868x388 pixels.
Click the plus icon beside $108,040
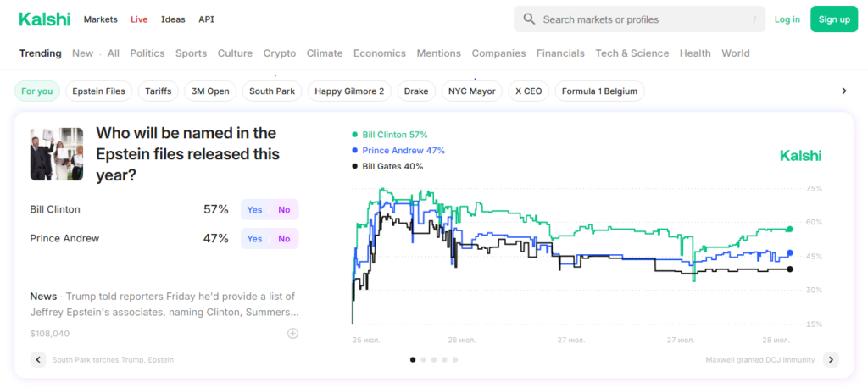coord(292,333)
